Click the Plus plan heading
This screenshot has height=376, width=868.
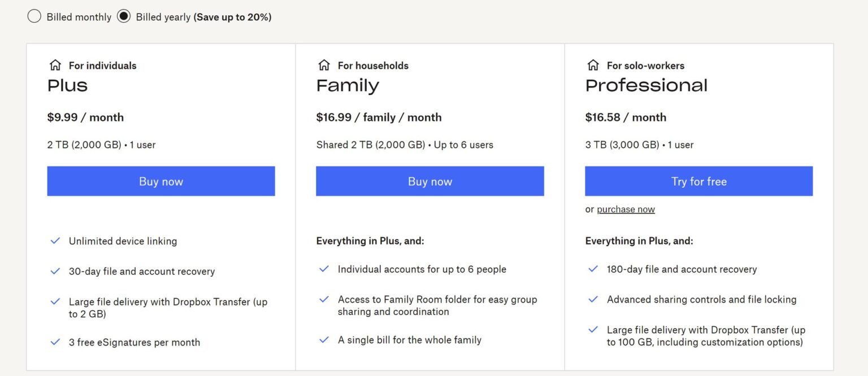67,85
